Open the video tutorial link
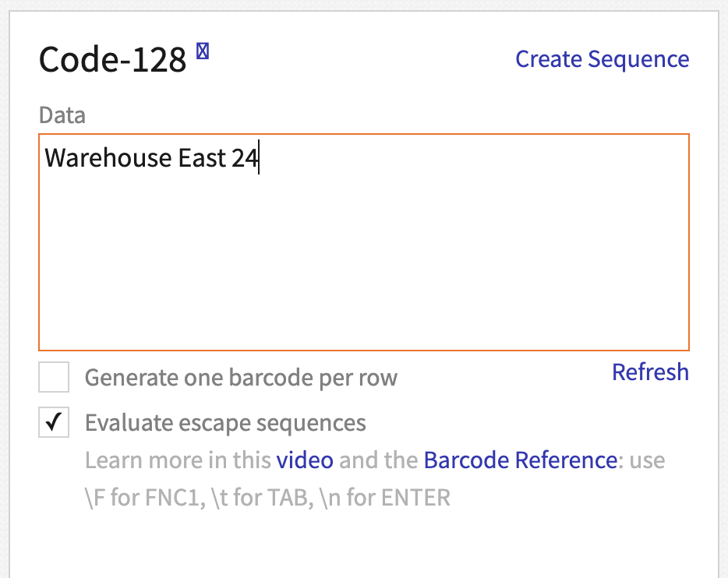Screen dimensions: 728x578 tap(305, 460)
